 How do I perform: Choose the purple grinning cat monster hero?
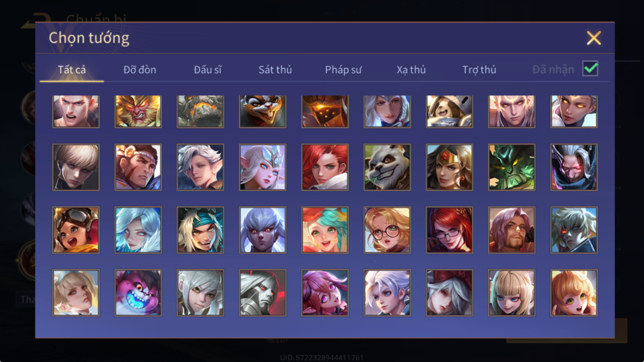(x=138, y=293)
